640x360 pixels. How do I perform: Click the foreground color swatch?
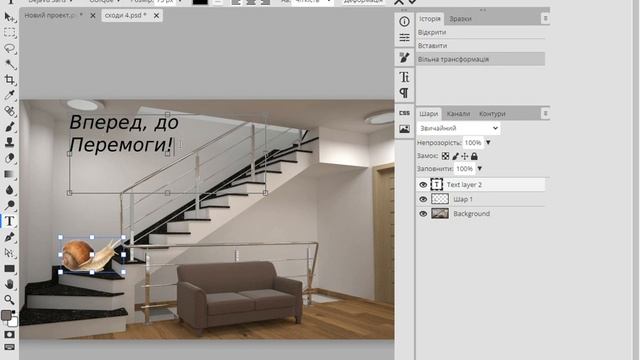point(6,315)
